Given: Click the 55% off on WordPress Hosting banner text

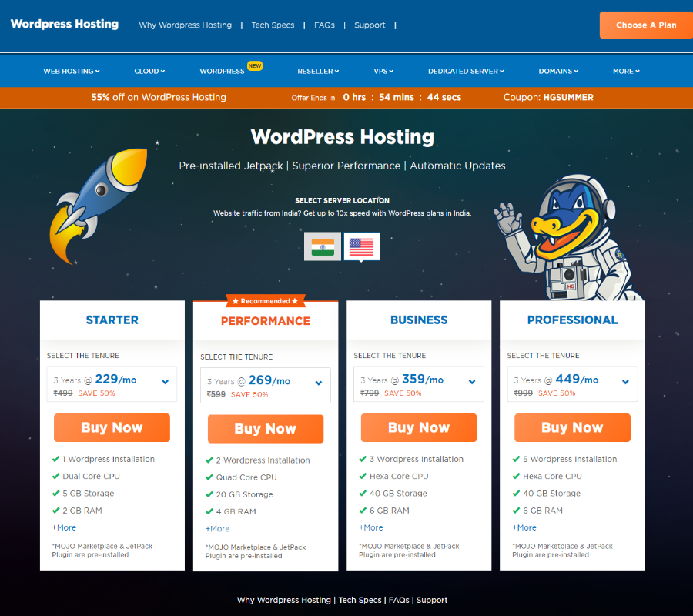Looking at the screenshot, I should click(159, 97).
